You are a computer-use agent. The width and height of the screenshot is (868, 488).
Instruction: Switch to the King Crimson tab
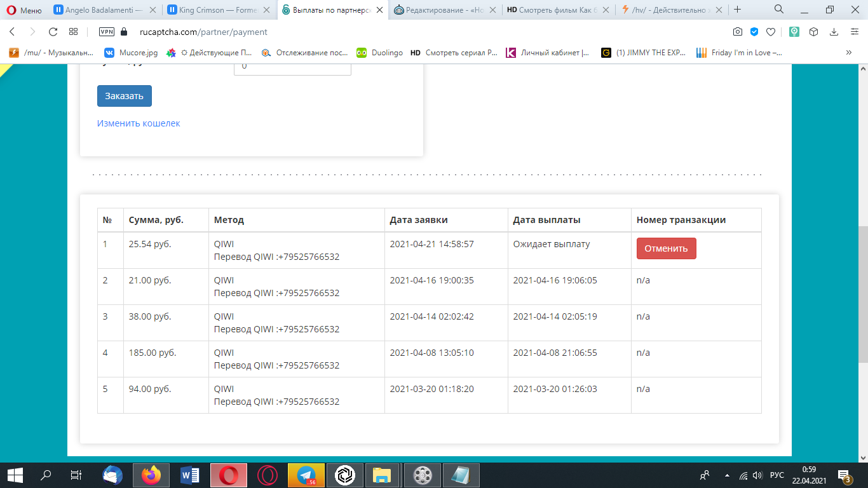219,10
